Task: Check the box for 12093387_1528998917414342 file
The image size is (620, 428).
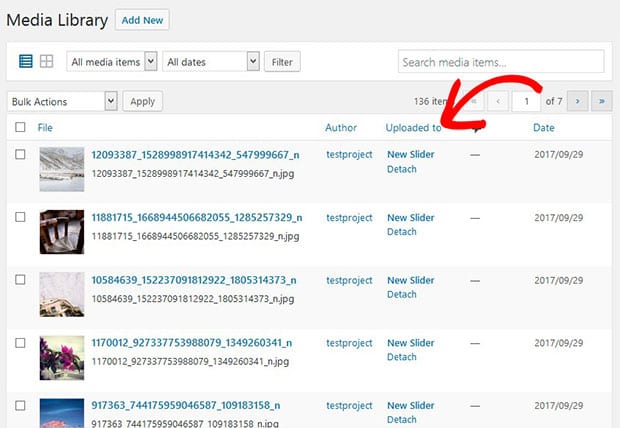Action: point(20,154)
